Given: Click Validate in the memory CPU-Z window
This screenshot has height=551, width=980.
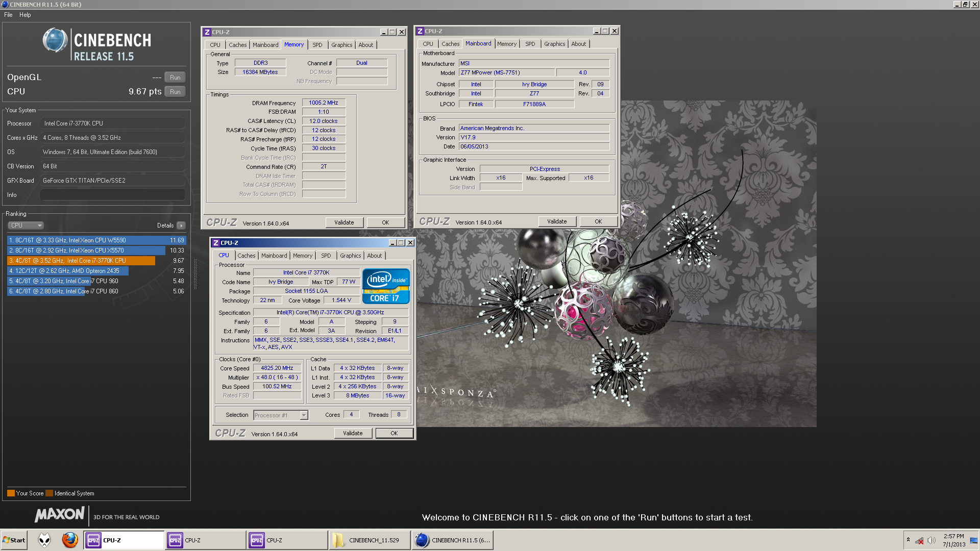Looking at the screenshot, I should tap(344, 222).
